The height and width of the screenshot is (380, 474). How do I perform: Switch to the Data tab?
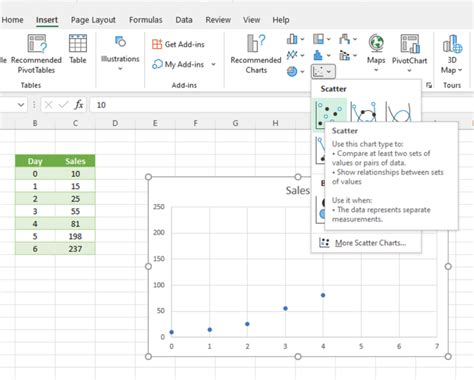coord(184,20)
